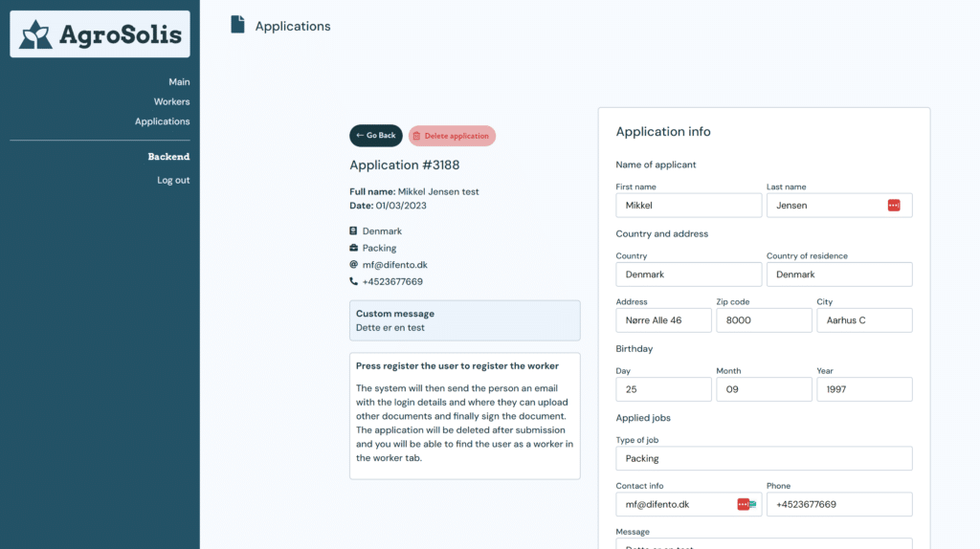
Task: Click the birthday Day field showing 25
Action: point(663,389)
